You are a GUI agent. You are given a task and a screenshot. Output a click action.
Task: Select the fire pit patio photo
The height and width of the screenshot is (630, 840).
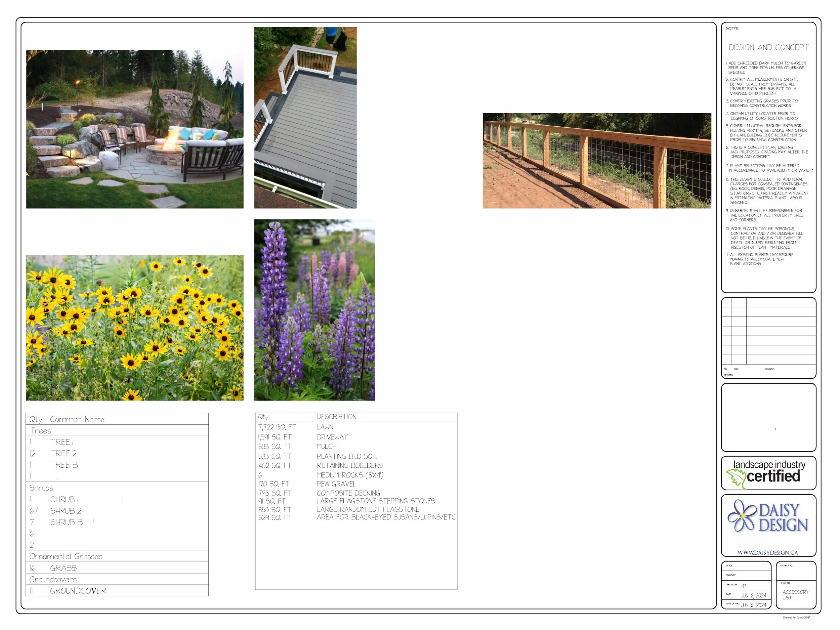click(x=134, y=129)
